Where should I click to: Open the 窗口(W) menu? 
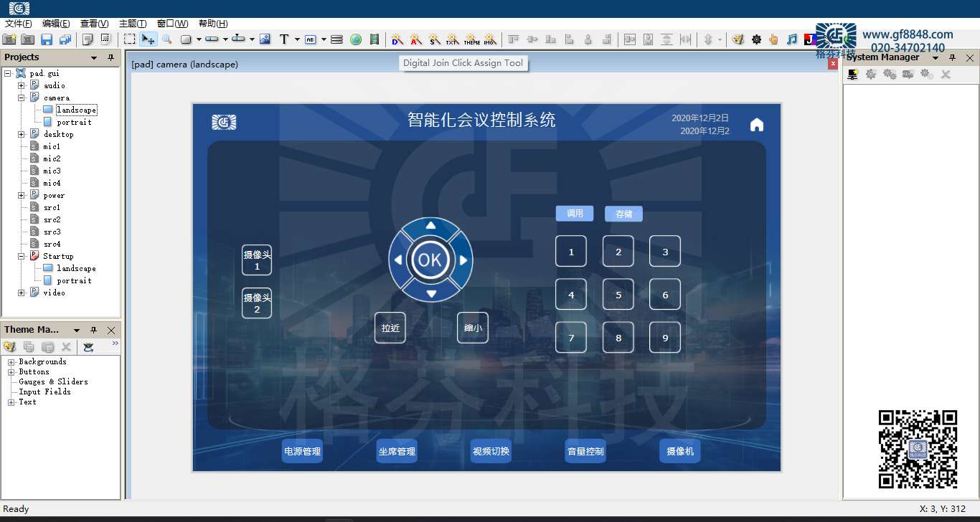point(172,24)
